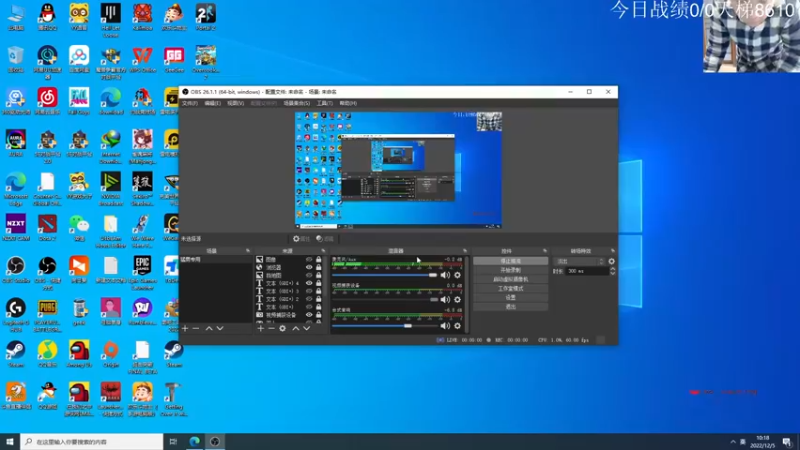Image resolution: width=800 pixels, height=450 pixels.
Task: Enable 工作室模式 studio mode
Action: pyautogui.click(x=511, y=289)
